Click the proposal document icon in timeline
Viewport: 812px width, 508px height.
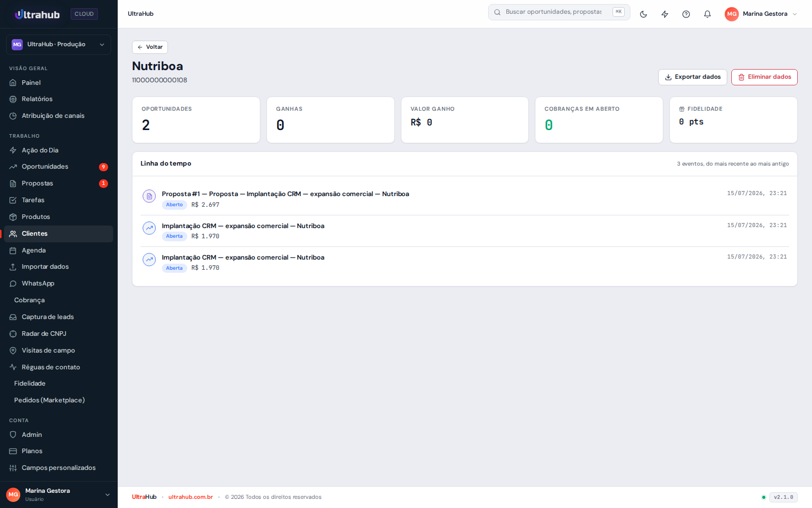[149, 196]
